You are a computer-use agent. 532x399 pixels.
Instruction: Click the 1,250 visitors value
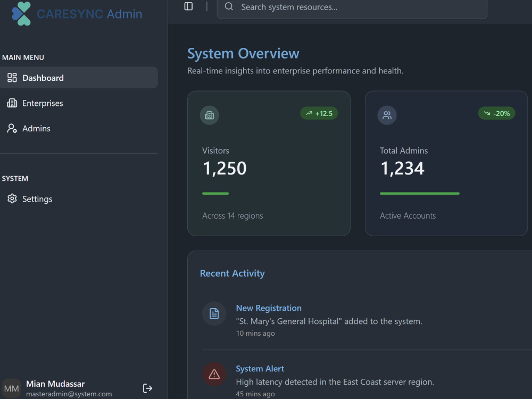click(225, 168)
